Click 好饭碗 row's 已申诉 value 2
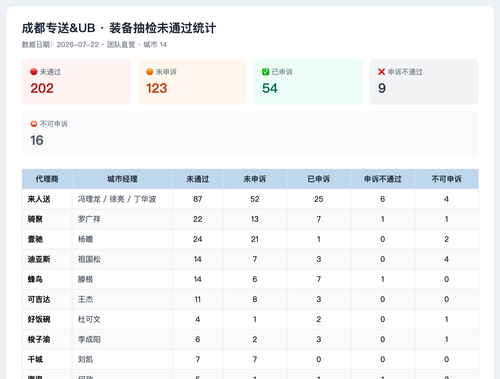Screen dimensions: 500x379 pyautogui.click(x=319, y=319)
